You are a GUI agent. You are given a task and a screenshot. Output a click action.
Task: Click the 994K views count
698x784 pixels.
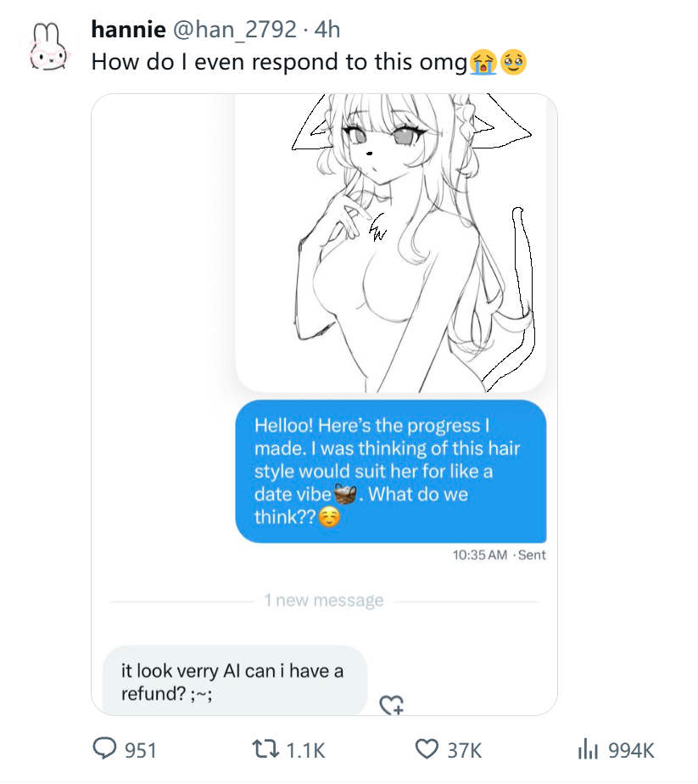point(631,750)
